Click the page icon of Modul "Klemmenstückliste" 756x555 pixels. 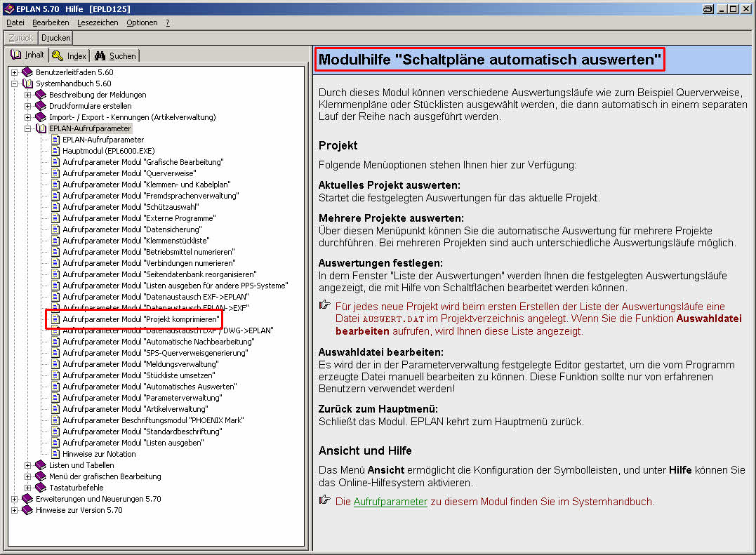55,241
